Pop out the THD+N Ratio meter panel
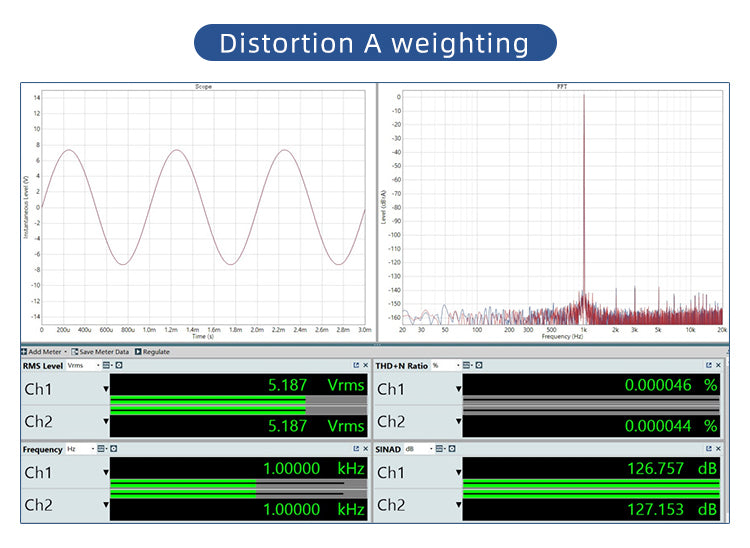The height and width of the screenshot is (548, 750). pos(709,366)
